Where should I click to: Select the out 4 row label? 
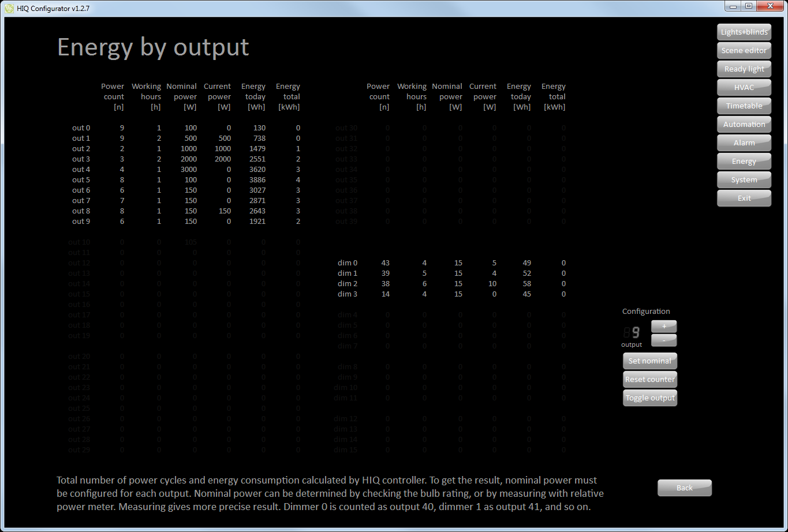click(x=81, y=170)
